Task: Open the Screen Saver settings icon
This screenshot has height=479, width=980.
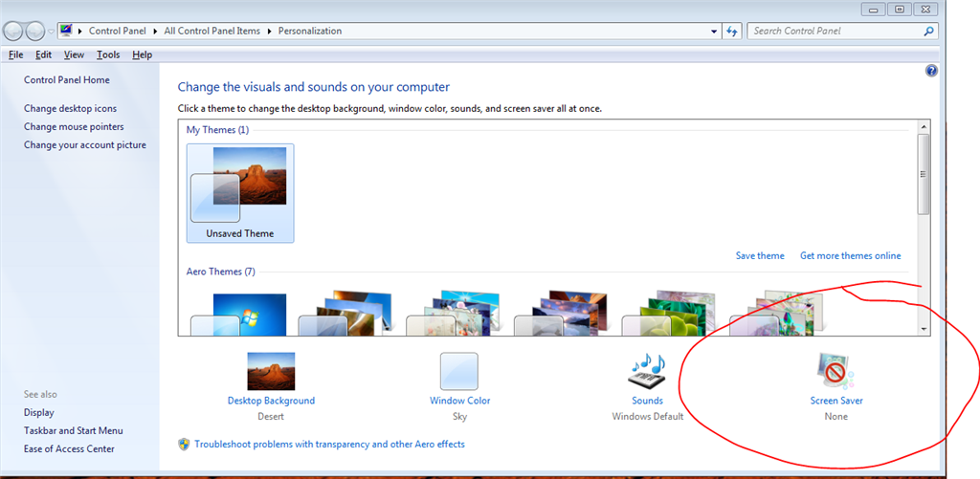Action: pyautogui.click(x=836, y=371)
